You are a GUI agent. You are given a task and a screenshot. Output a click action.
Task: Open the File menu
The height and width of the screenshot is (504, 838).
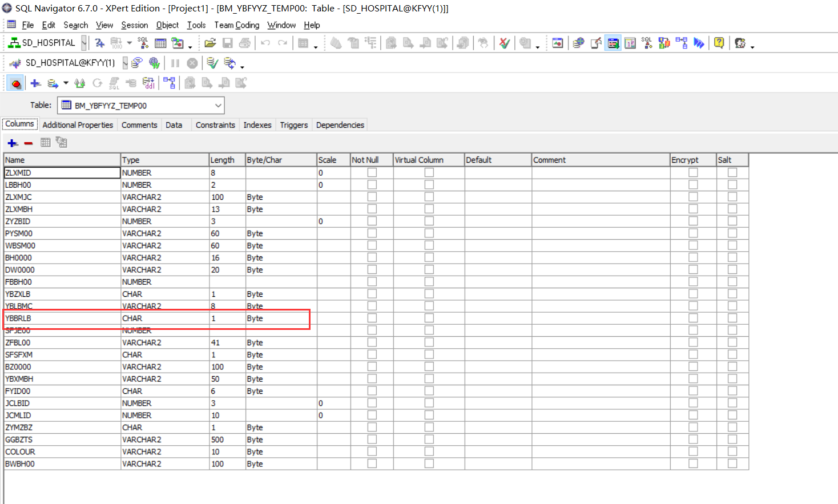tap(27, 25)
